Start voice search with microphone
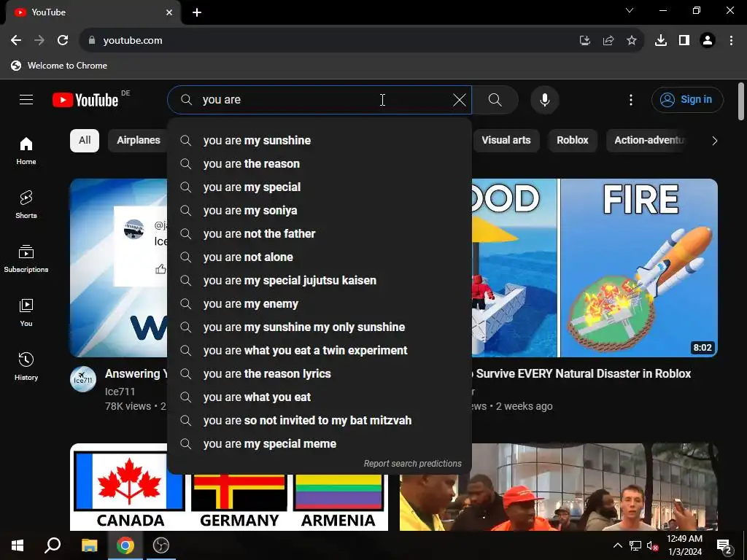The width and height of the screenshot is (747, 560). click(545, 100)
